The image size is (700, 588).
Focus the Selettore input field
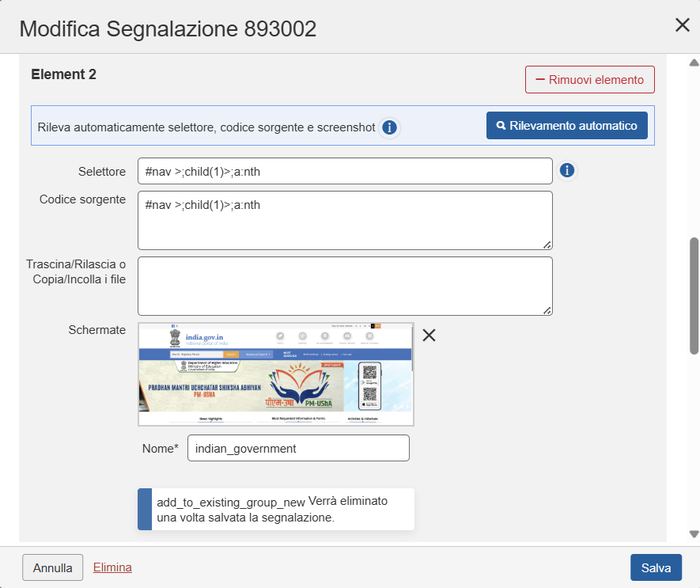pos(344,171)
